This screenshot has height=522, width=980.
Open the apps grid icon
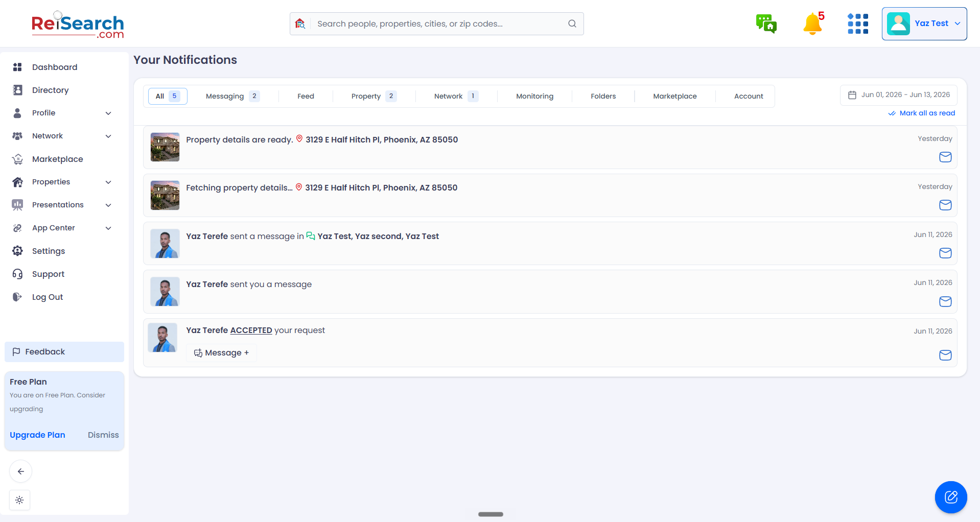(x=858, y=23)
